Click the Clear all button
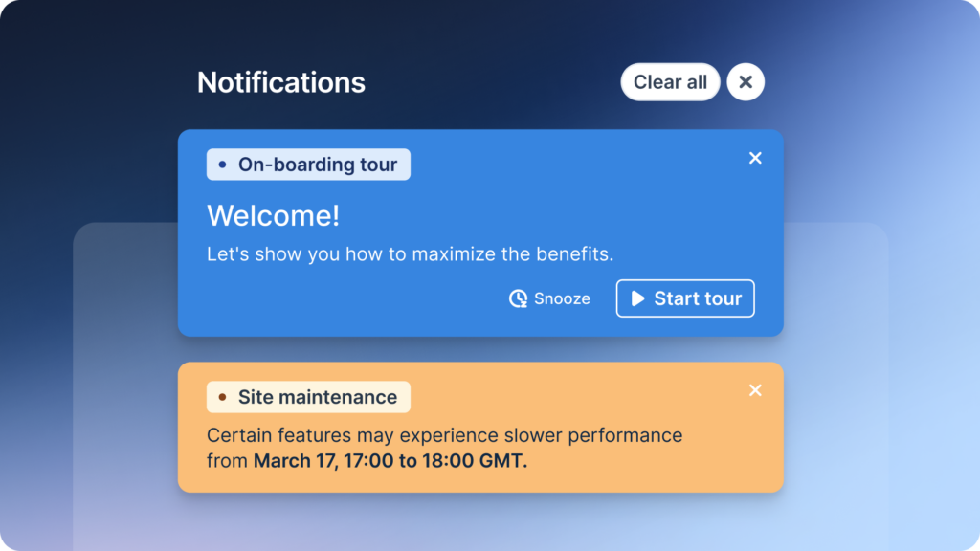 click(670, 82)
